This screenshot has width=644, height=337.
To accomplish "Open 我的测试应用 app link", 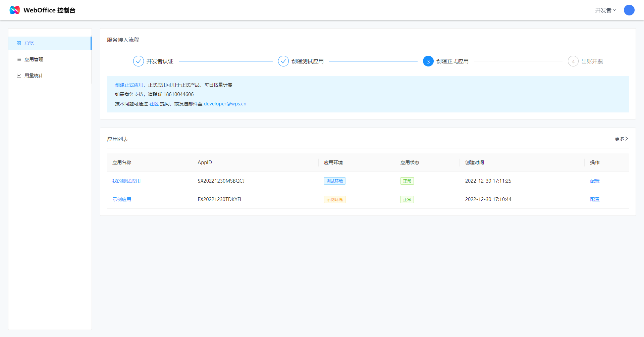I will point(126,181).
